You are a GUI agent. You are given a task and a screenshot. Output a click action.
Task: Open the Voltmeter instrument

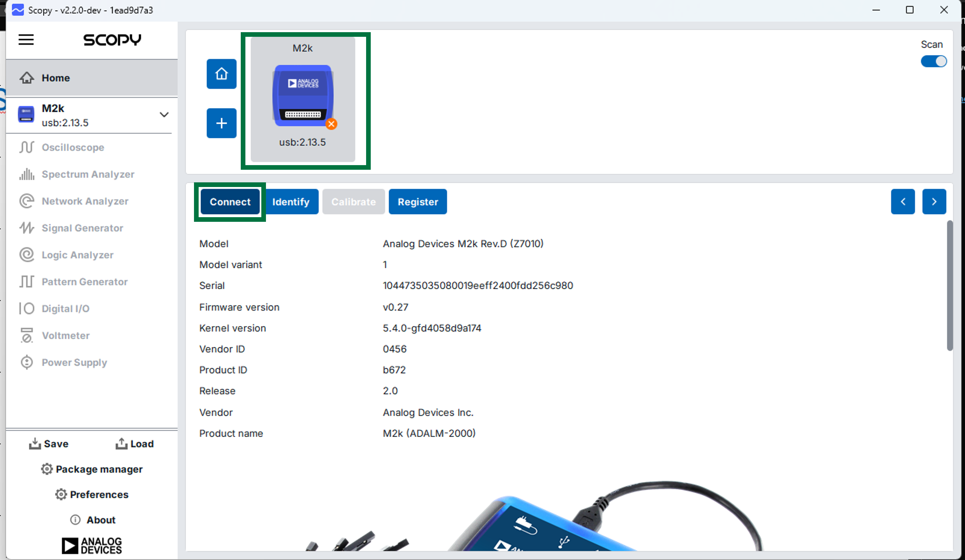[x=66, y=335]
